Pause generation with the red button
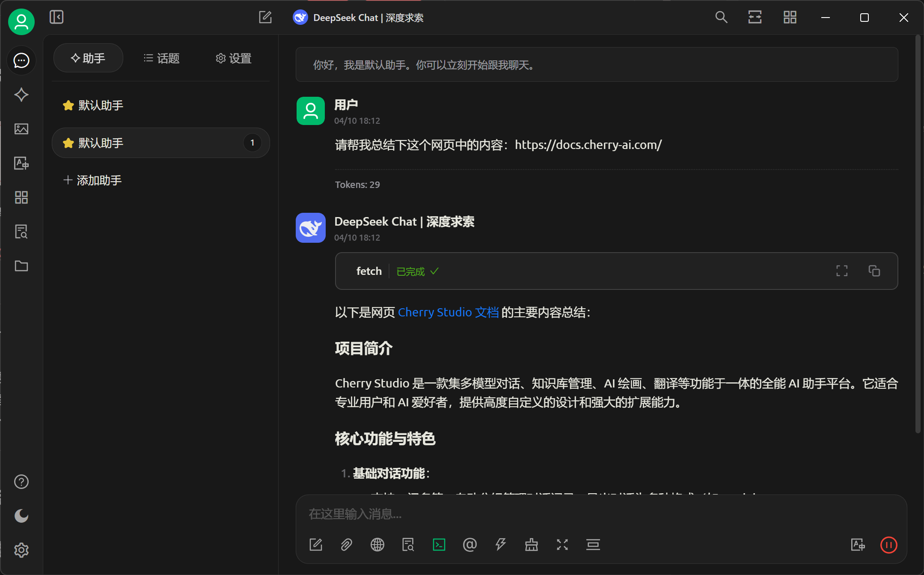Image resolution: width=924 pixels, height=575 pixels. point(888,545)
